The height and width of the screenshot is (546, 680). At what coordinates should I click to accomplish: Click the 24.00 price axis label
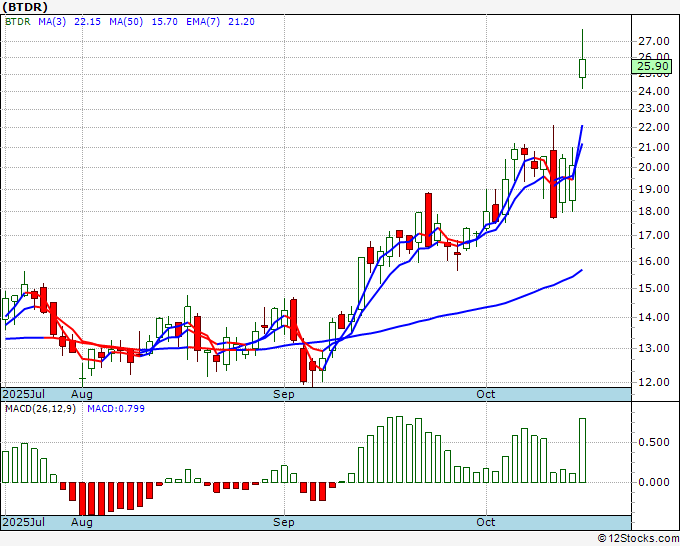[x=654, y=91]
